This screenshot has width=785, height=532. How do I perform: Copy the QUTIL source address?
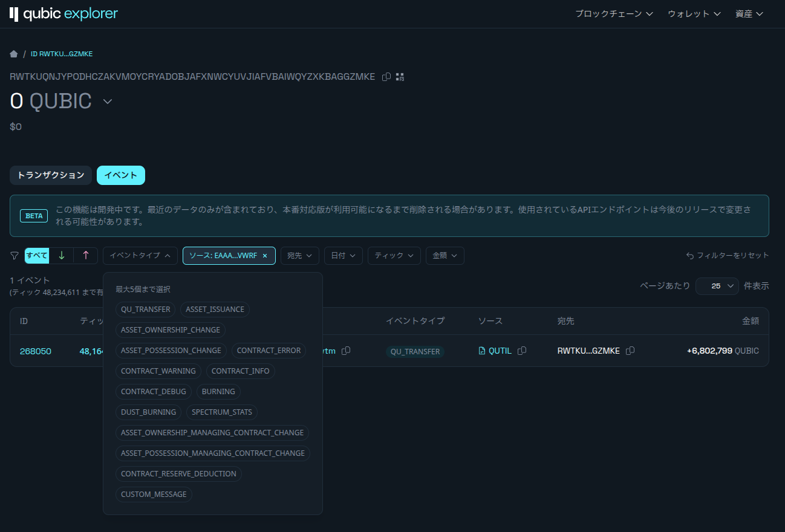pyautogui.click(x=522, y=351)
